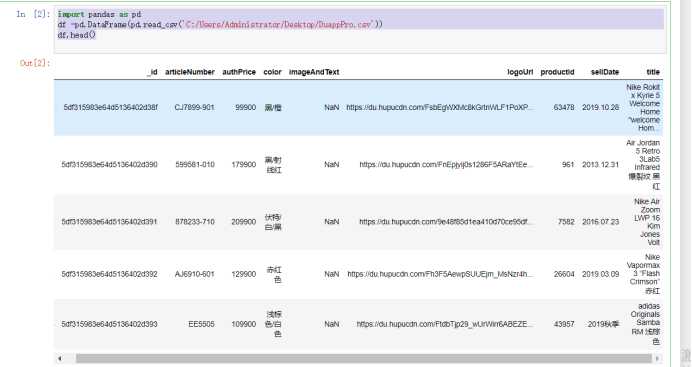
Task: Click the table's horizontal scrollbar thumb
Action: [x=364, y=358]
